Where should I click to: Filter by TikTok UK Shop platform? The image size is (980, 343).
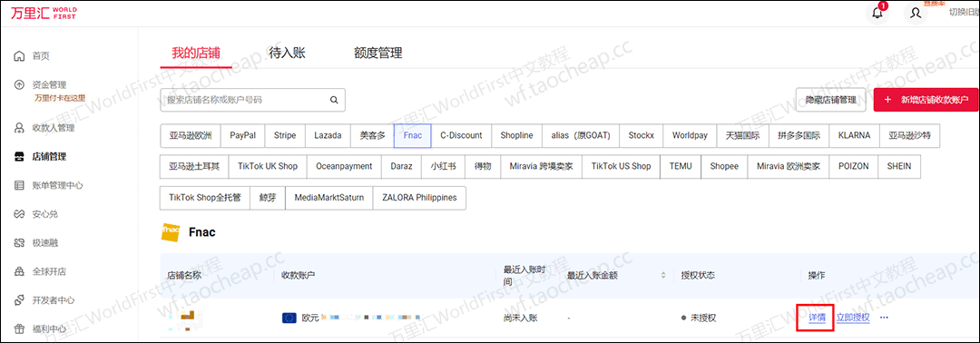tap(268, 166)
